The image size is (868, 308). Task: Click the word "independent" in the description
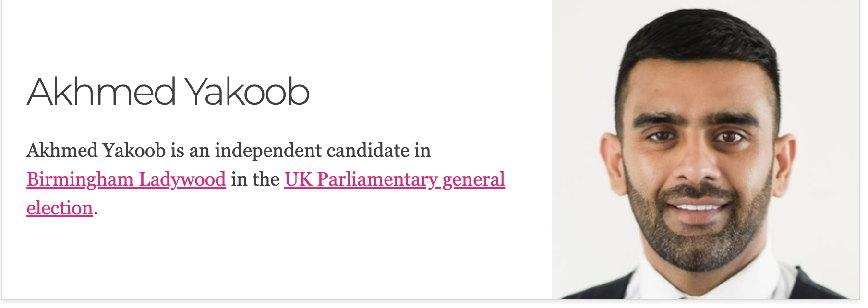[268, 151]
